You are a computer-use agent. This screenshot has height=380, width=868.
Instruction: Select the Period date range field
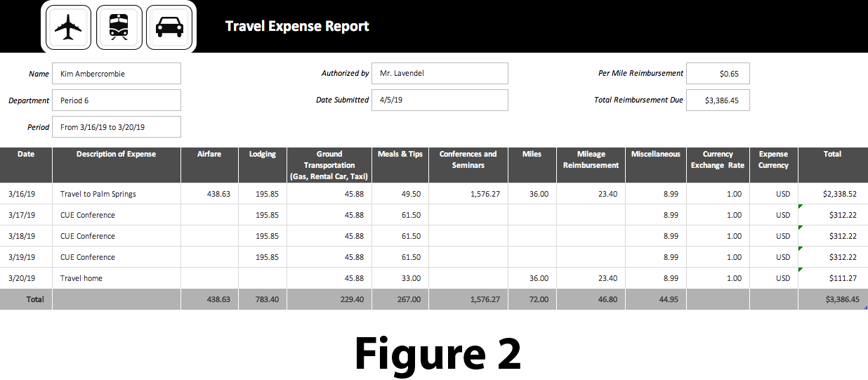[117, 127]
